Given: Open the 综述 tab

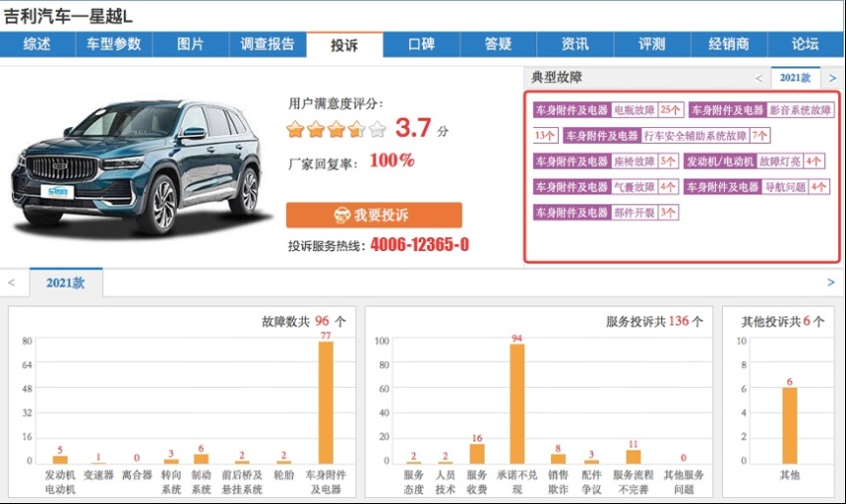Looking at the screenshot, I should [x=37, y=45].
